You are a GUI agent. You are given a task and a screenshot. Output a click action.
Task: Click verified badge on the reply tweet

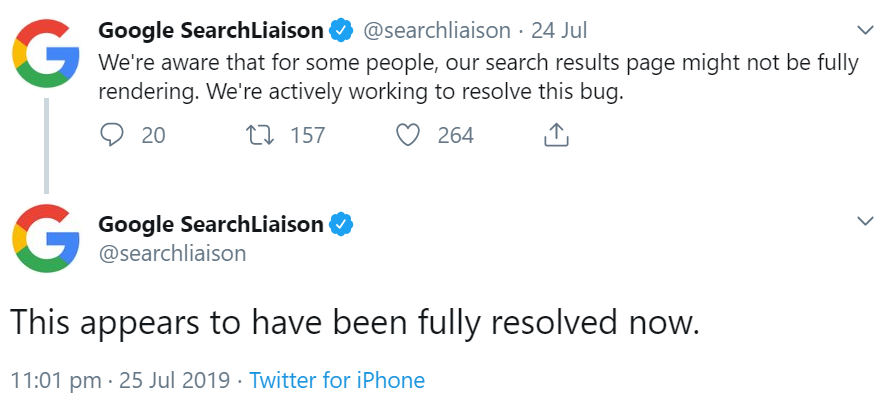tap(341, 223)
